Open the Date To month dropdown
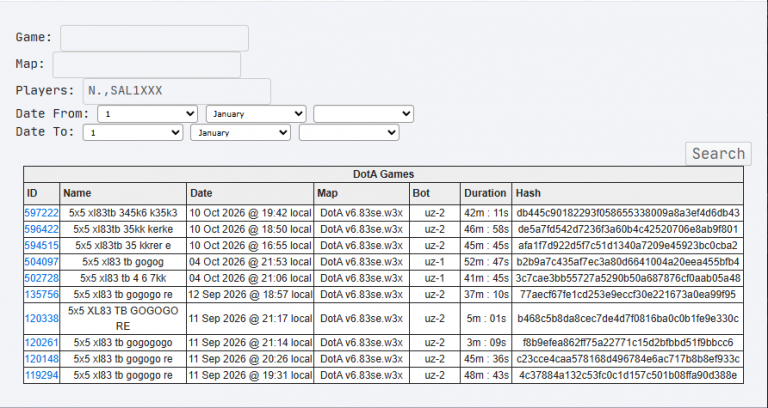 coord(240,132)
